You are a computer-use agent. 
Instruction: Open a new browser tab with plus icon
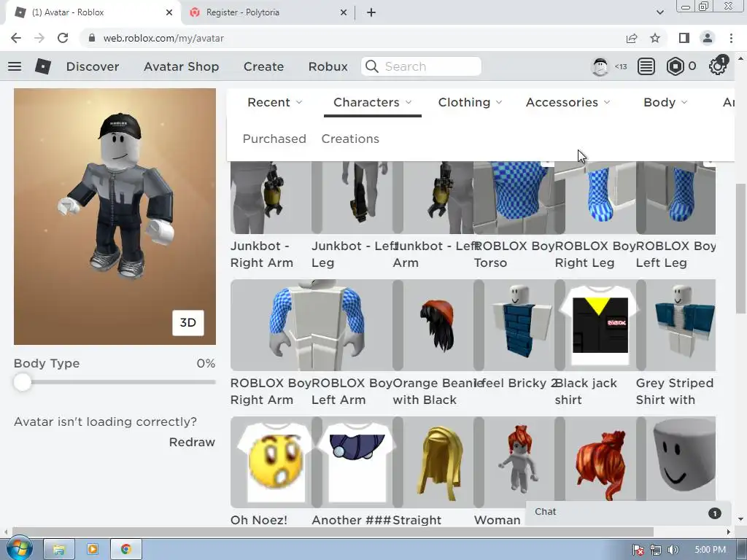pos(371,12)
